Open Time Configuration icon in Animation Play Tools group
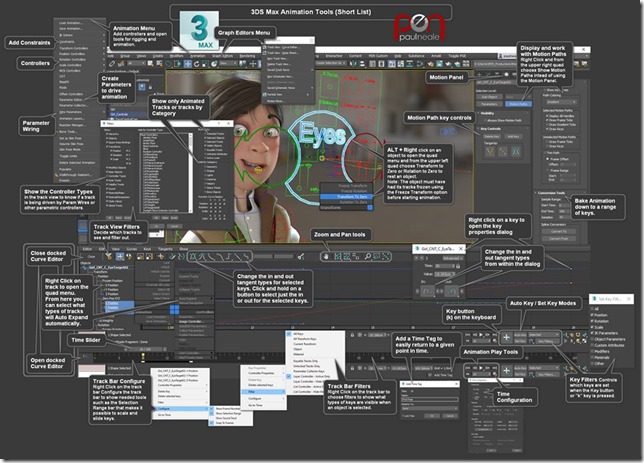This screenshot has width=644, height=463. click(494, 374)
